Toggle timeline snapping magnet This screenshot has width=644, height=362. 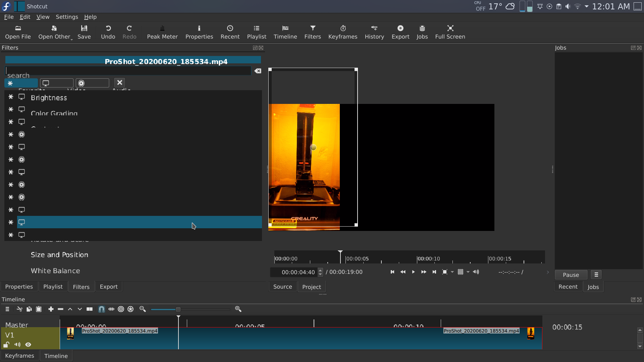click(x=101, y=309)
